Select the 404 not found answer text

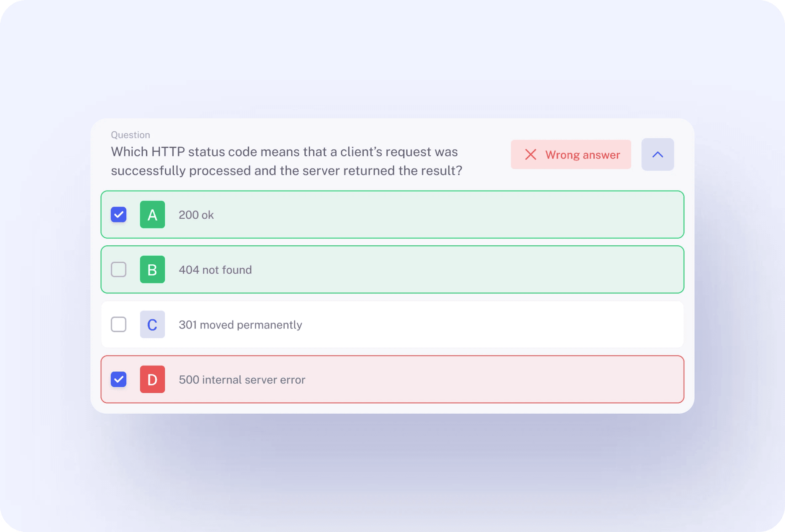215,270
